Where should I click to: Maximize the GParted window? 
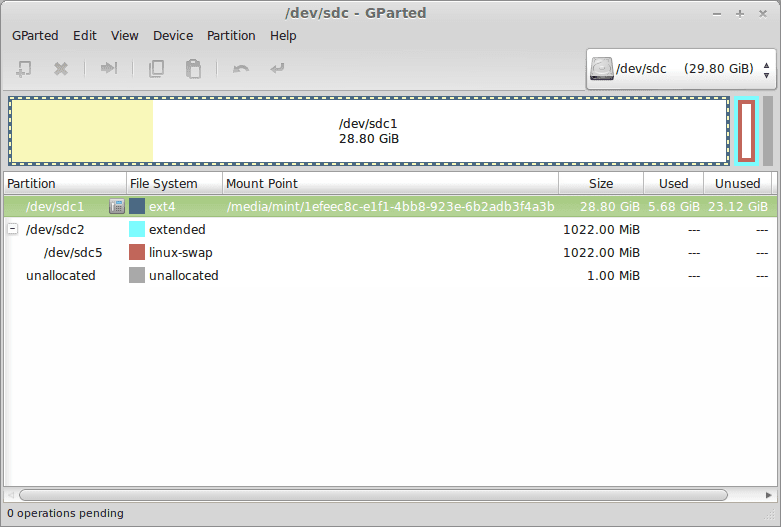[740, 14]
